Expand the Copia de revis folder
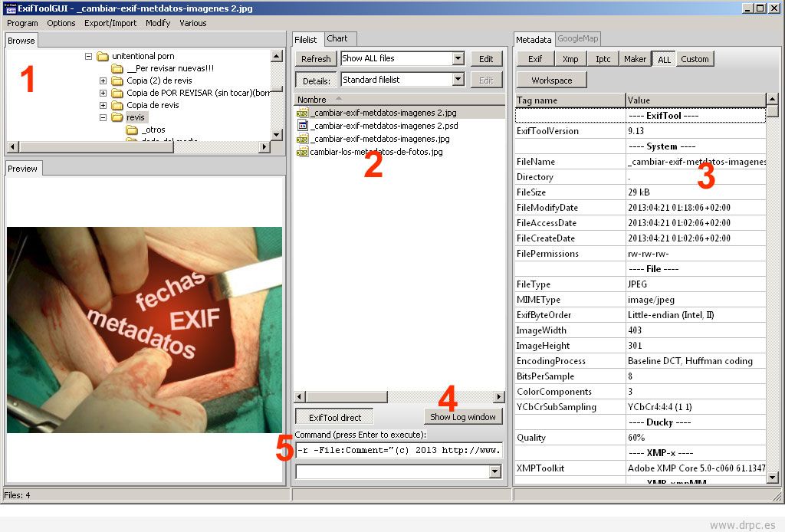Image resolution: width=785 pixels, height=532 pixels. coord(103,105)
